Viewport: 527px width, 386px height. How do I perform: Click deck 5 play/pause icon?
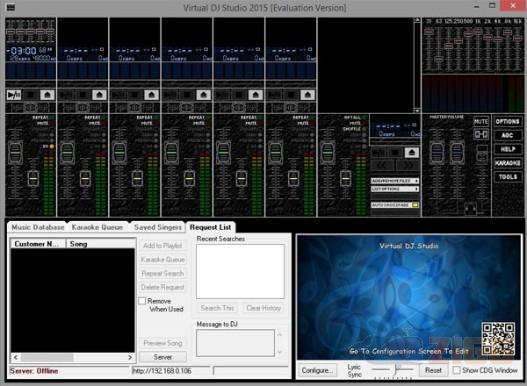222,95
